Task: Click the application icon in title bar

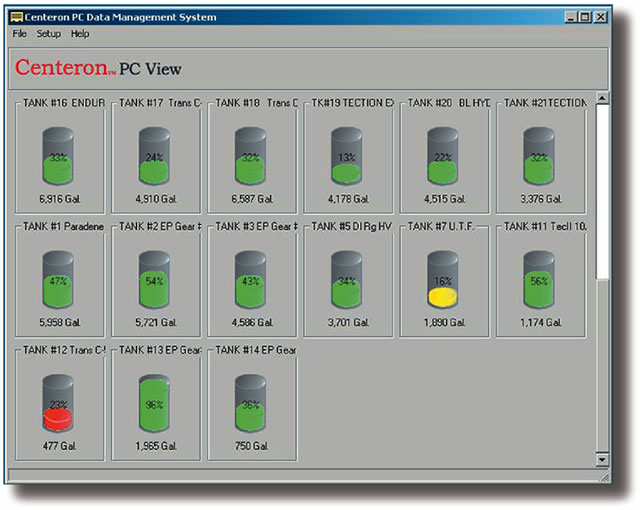Action: pyautogui.click(x=16, y=17)
